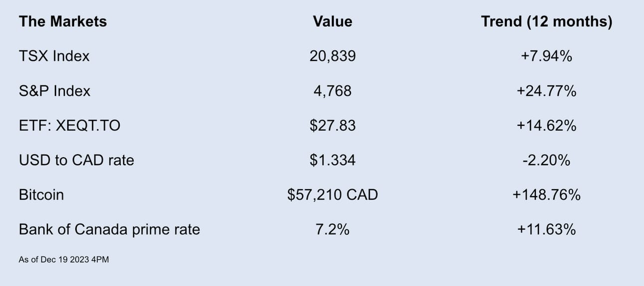Click the $1.334 exchange rate
The image size is (644, 286).
coord(332,160)
